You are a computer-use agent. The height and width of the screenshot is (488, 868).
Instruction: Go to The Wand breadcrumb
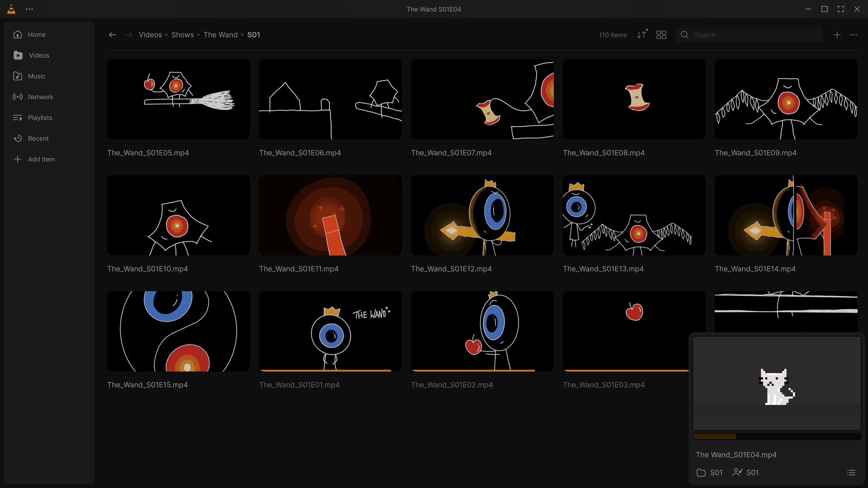point(221,35)
